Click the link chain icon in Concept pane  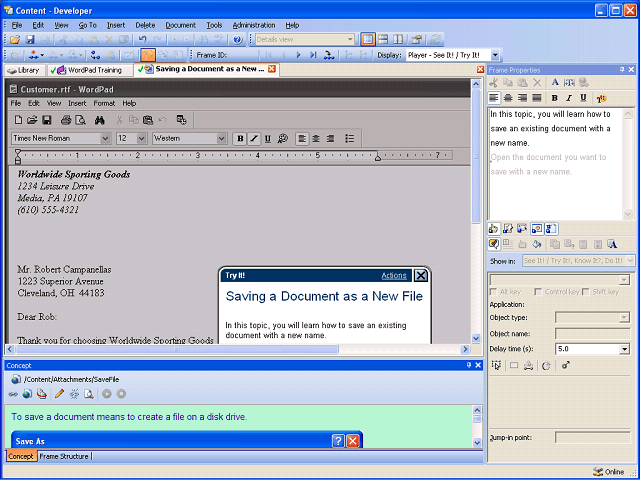coord(13,394)
